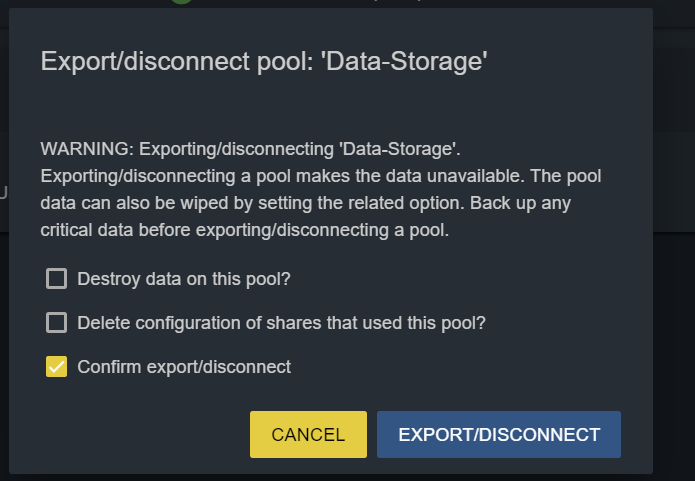Screen dimensions: 695x481
Task: Click the 'Confirm export/disconnect' label text
Action: click(x=183, y=367)
